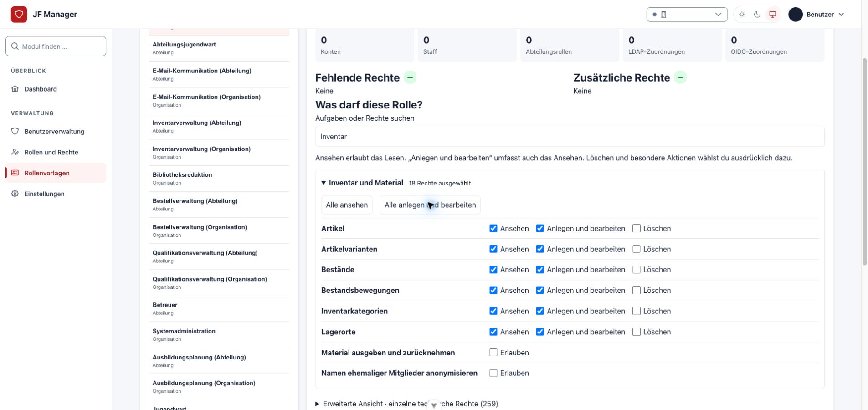868x410 pixels.
Task: Click the JF Manager shield logo
Action: tap(19, 15)
